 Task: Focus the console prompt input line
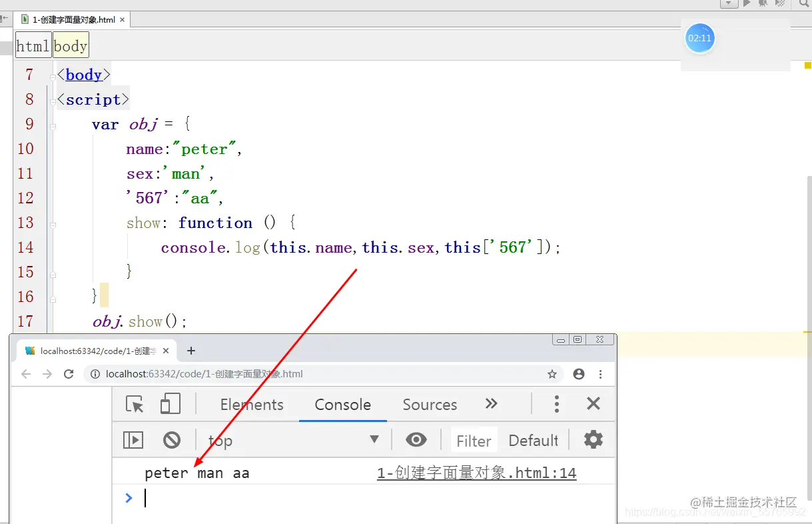373,498
